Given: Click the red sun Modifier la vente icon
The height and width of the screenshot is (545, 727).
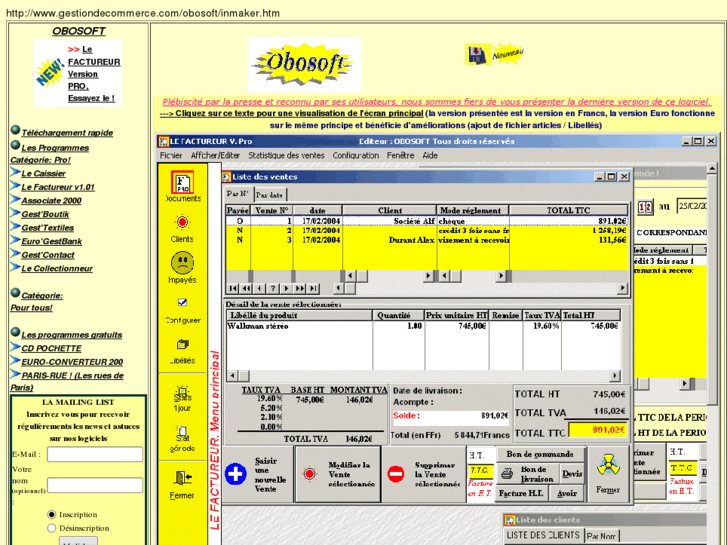Looking at the screenshot, I should point(309,474).
